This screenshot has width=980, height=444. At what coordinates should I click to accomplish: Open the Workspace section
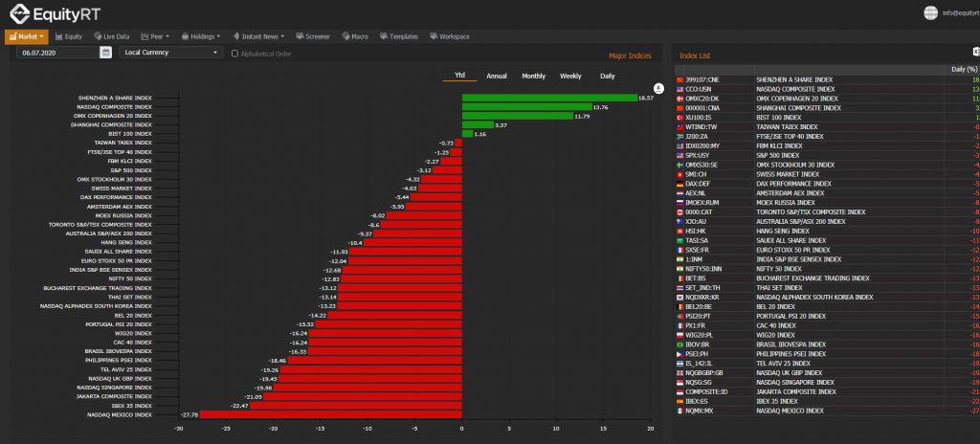(x=450, y=37)
